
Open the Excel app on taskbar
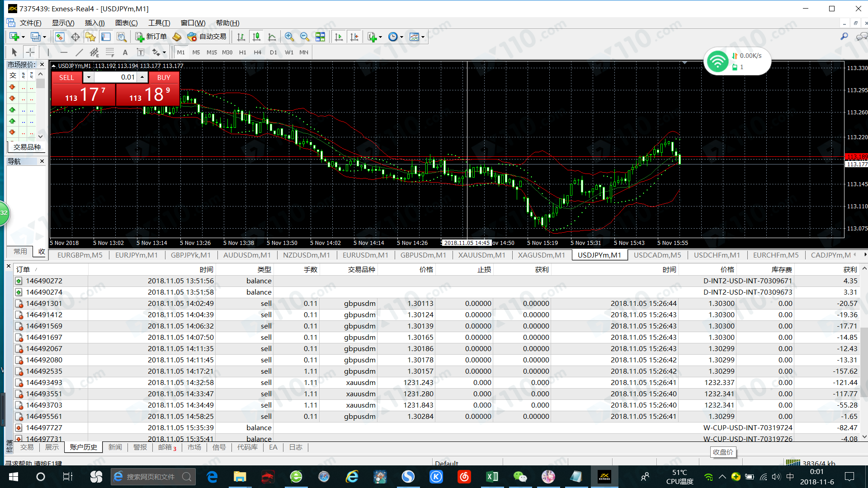(x=492, y=477)
